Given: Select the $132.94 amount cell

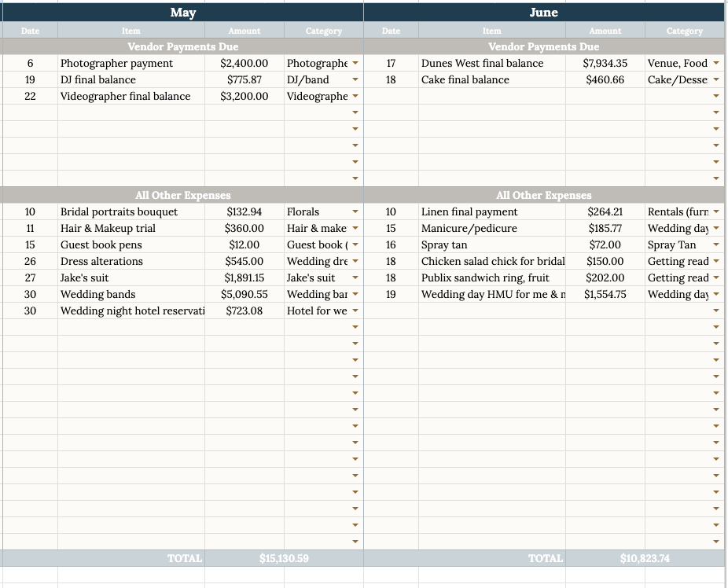Looking at the screenshot, I should point(245,211).
